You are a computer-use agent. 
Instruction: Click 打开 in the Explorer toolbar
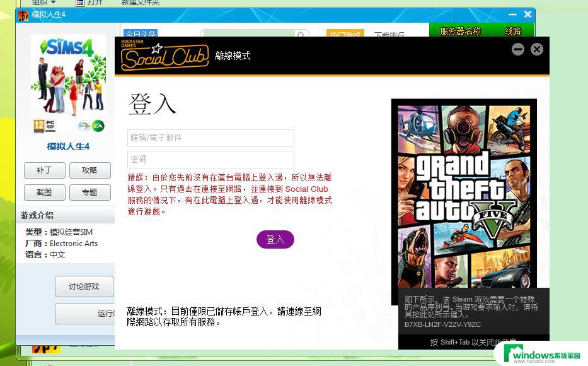point(89,3)
